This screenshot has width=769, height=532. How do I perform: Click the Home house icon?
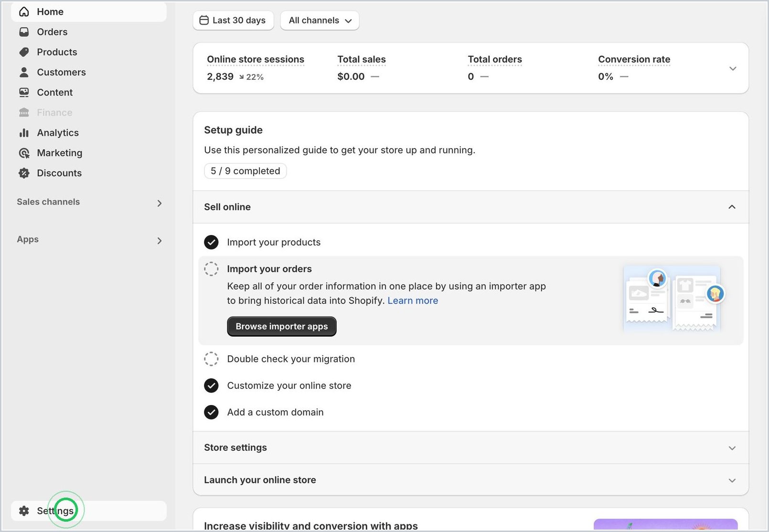click(x=24, y=12)
